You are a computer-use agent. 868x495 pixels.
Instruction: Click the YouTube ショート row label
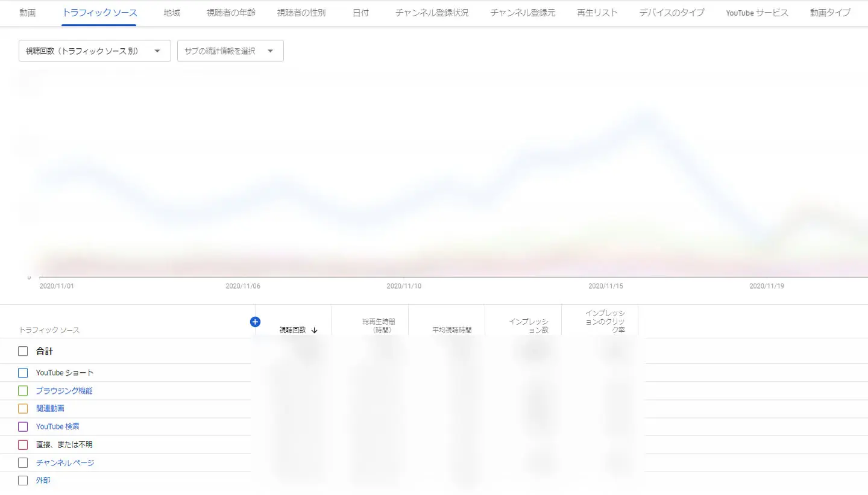point(64,373)
